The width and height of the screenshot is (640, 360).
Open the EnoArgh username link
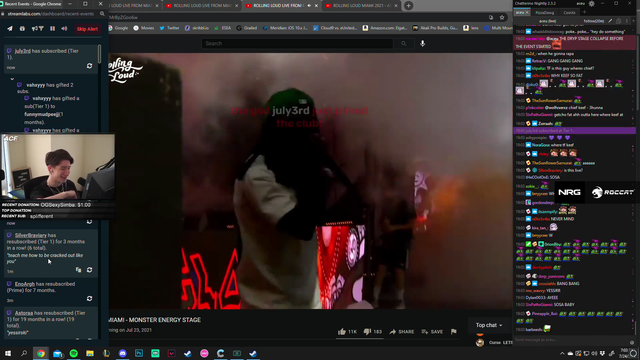pos(24,284)
